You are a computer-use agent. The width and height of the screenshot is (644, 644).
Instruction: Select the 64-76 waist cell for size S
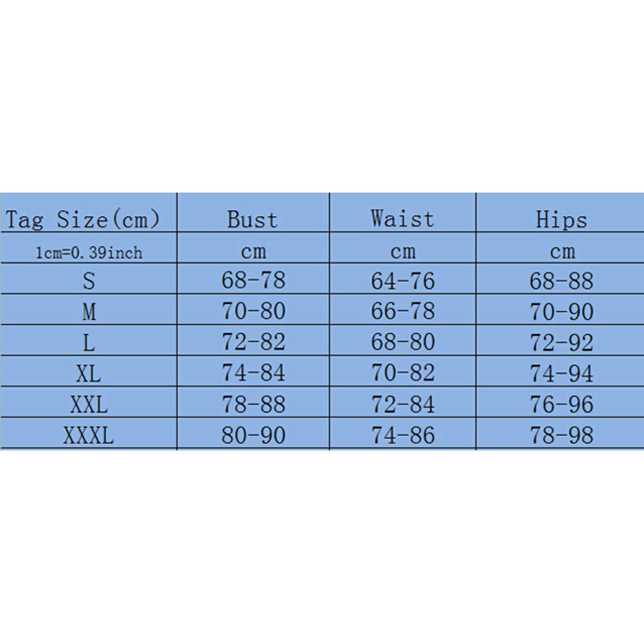click(402, 281)
